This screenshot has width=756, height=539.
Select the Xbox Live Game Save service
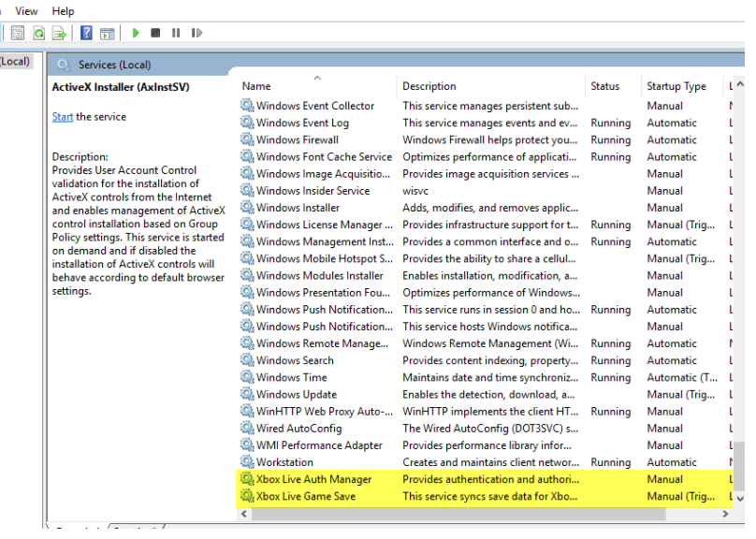[306, 496]
